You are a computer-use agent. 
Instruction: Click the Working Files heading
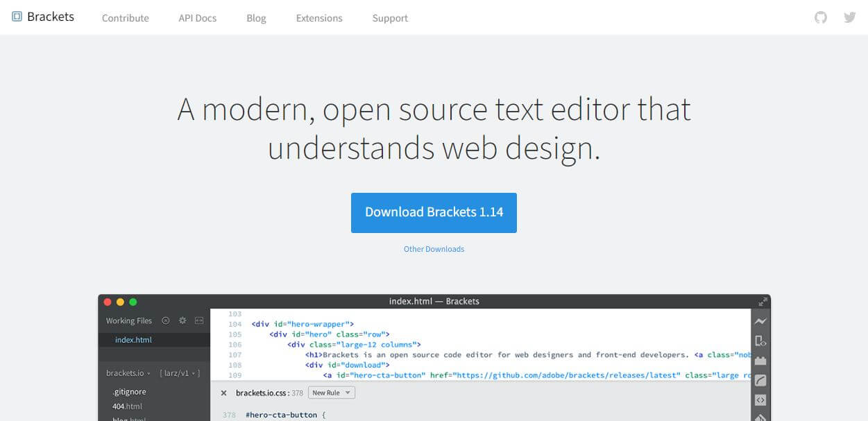tap(128, 320)
